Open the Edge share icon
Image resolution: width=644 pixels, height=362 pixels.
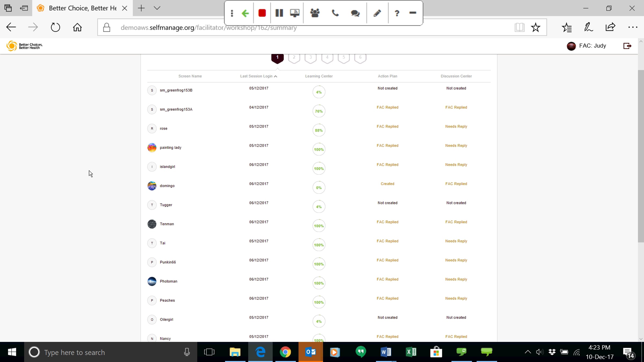point(610,27)
